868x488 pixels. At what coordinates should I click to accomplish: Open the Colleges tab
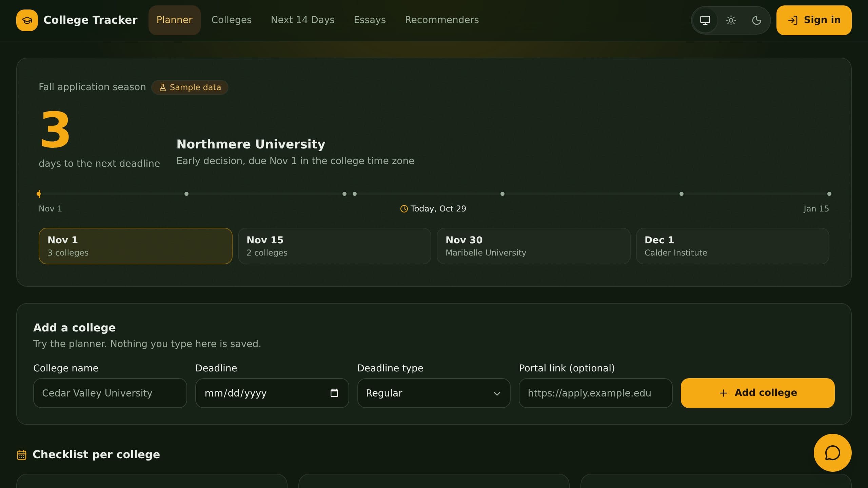tap(232, 20)
